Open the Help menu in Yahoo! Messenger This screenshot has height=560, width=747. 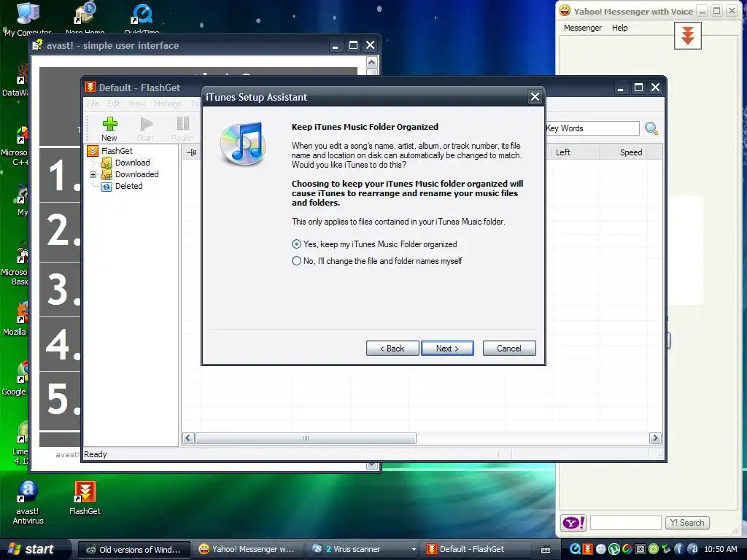619,28
